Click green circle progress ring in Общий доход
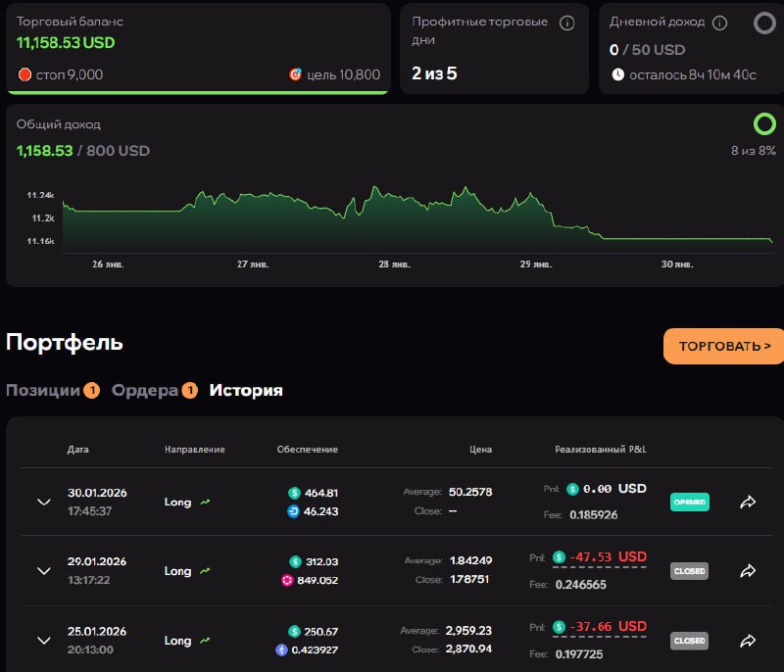 [764, 124]
